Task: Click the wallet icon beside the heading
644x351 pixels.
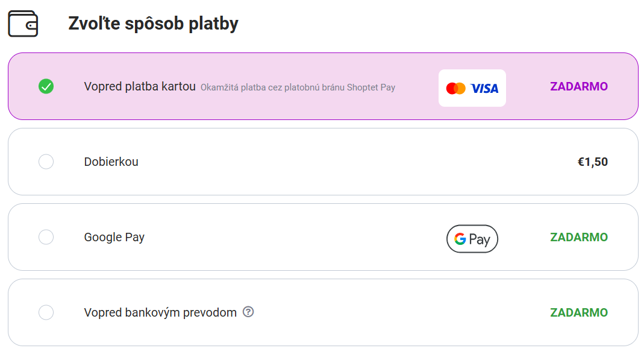Action: click(23, 24)
